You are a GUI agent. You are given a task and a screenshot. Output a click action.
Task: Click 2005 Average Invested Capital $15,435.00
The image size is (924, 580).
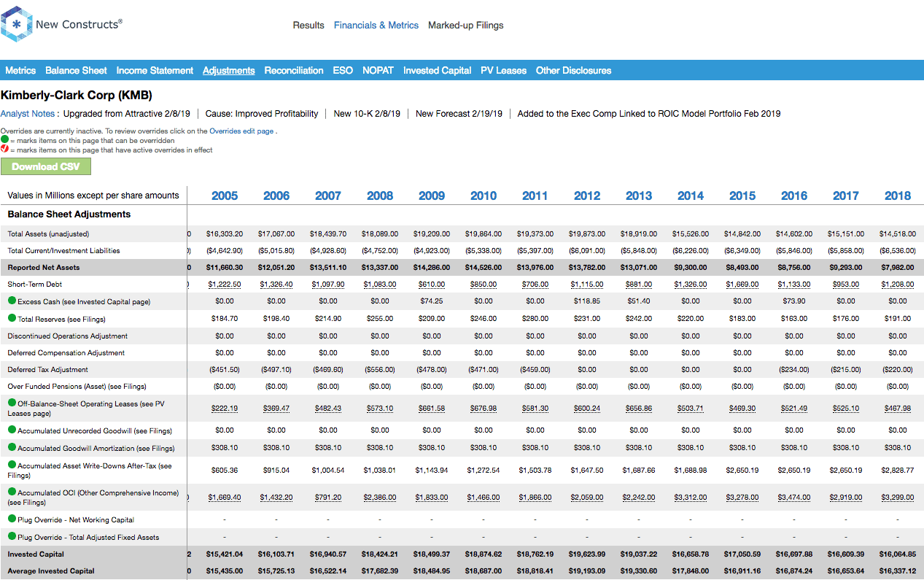225,571
